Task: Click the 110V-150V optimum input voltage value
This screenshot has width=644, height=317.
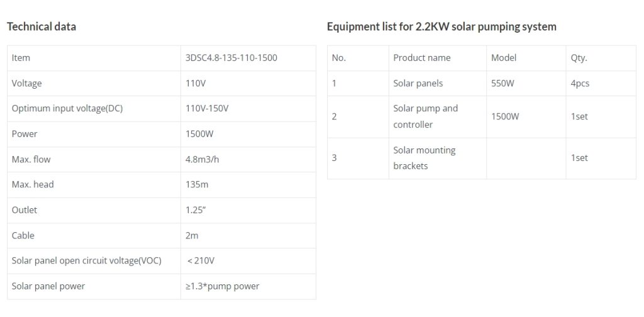Action: (207, 109)
